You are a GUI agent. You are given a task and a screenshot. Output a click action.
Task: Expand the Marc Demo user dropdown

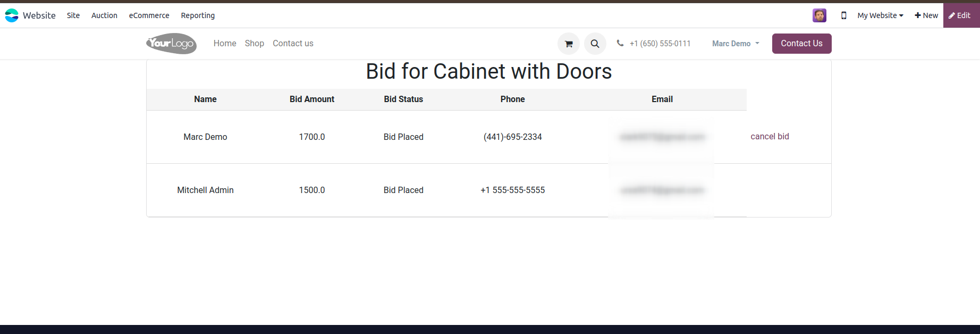(736, 44)
